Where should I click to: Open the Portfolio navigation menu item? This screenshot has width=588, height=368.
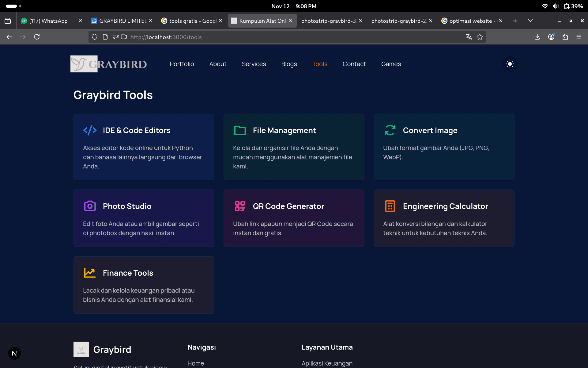click(182, 64)
